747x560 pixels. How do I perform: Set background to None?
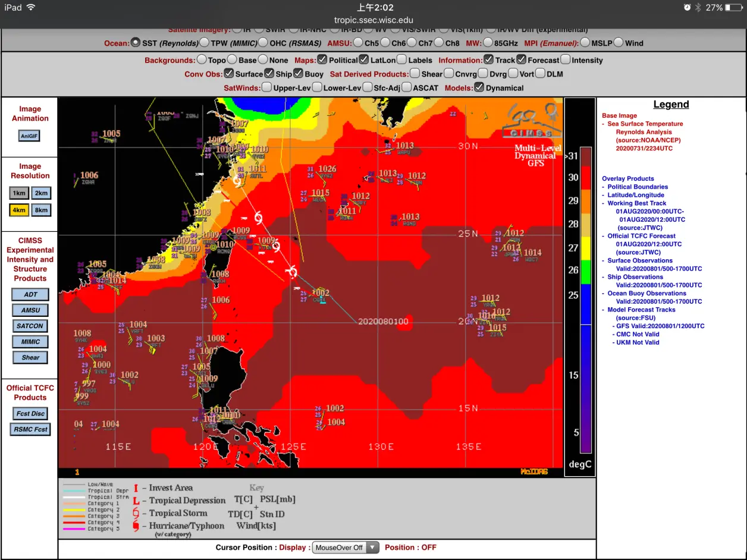[x=263, y=59]
